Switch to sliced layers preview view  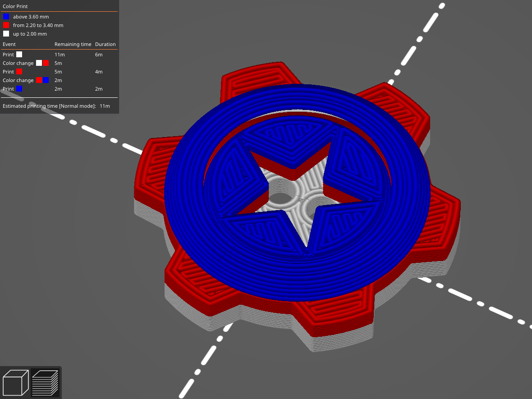pyautogui.click(x=45, y=382)
